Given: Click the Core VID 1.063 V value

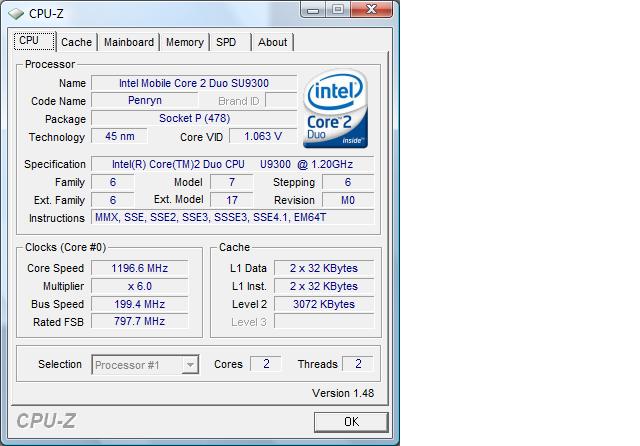Looking at the screenshot, I should pos(263,136).
